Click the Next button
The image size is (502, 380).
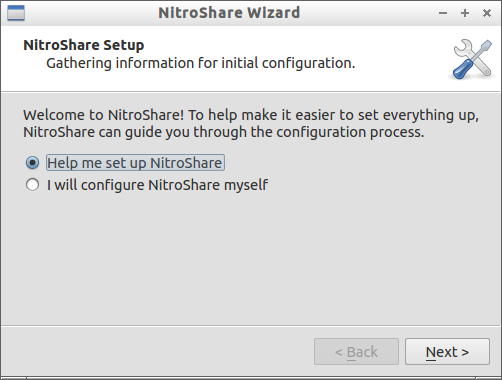point(447,352)
